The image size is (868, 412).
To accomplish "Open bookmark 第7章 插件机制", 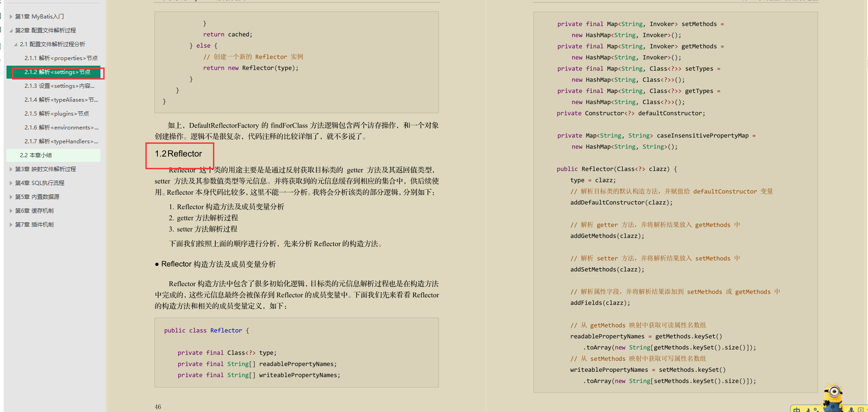I will 34,225.
